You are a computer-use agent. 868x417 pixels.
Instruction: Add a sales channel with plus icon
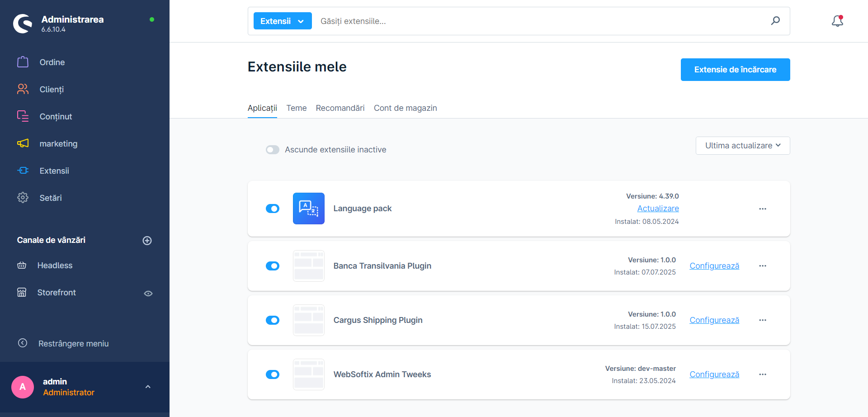(147, 241)
